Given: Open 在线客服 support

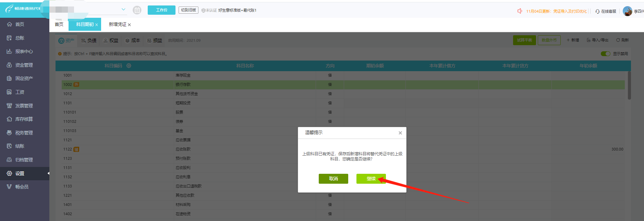Looking at the screenshot, I should click(x=606, y=11).
